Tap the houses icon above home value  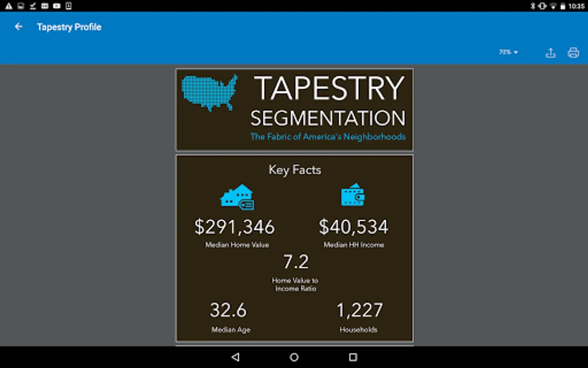pyautogui.click(x=237, y=197)
